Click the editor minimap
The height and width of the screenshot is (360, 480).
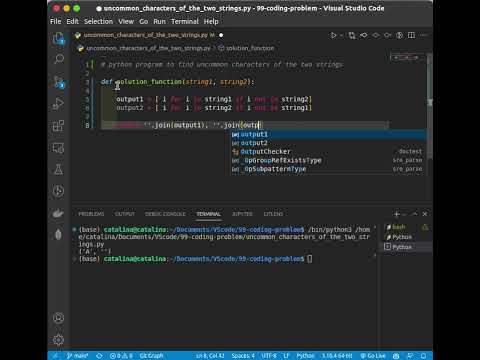coord(406,58)
